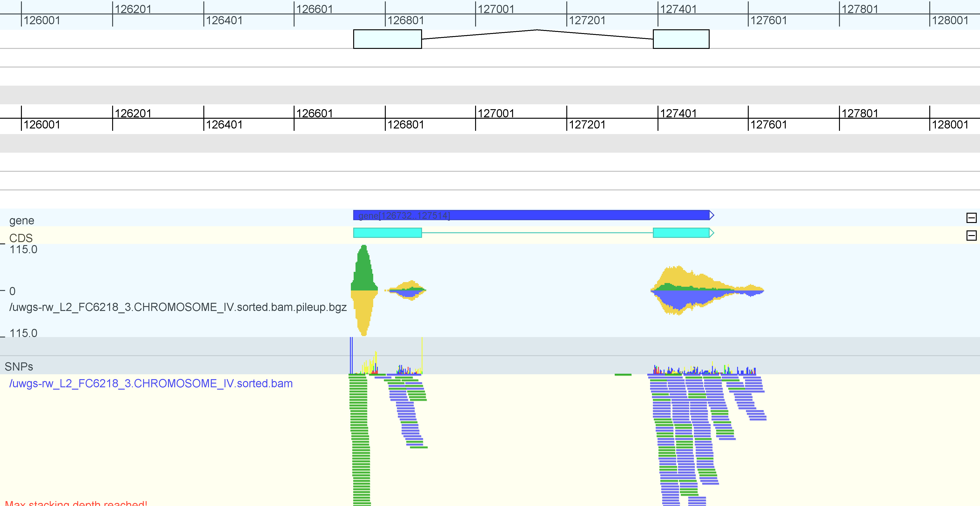The height and width of the screenshot is (506, 980).
Task: Click the gene track label
Action: point(22,220)
